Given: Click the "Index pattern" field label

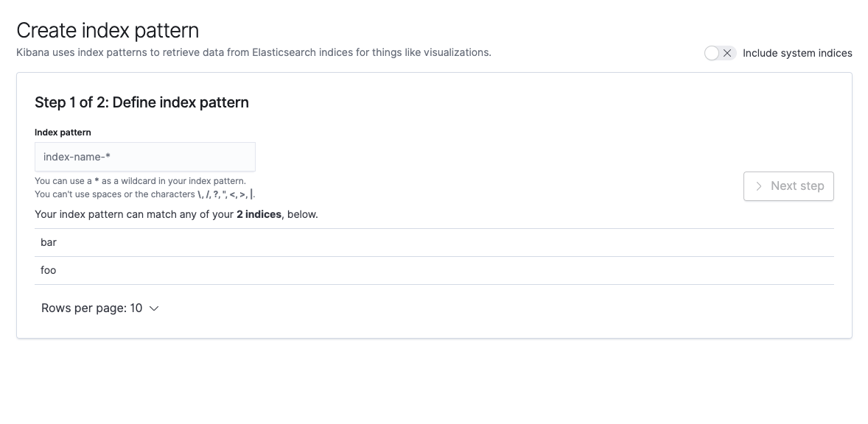Looking at the screenshot, I should [63, 132].
